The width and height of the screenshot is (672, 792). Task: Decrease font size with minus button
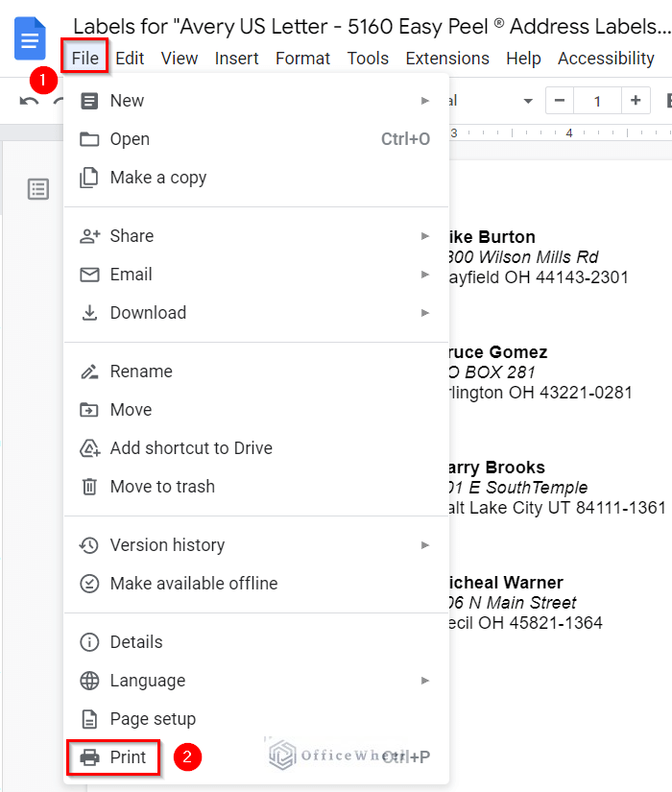click(560, 101)
